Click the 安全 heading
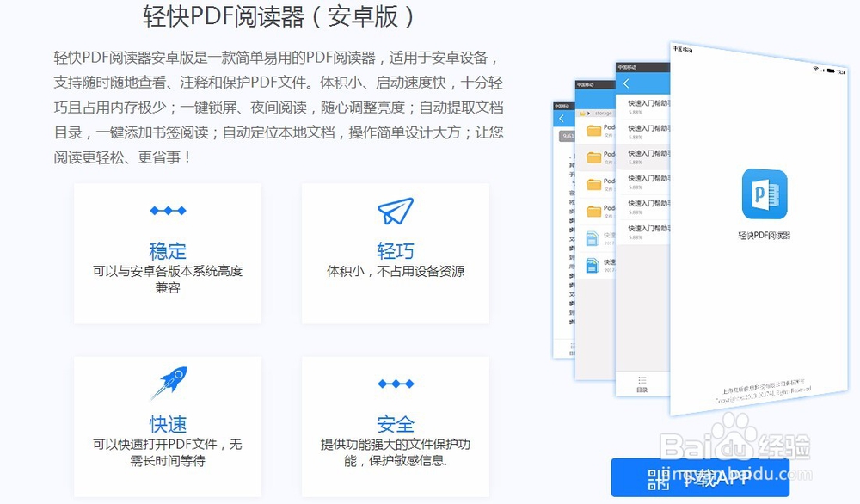The image size is (860, 504). 396,425
